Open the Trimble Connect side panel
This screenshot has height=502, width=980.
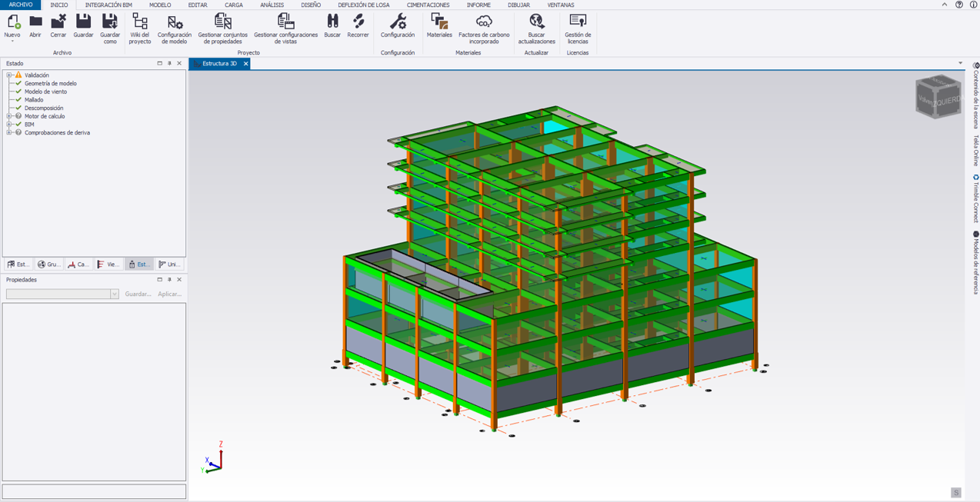coord(975,199)
